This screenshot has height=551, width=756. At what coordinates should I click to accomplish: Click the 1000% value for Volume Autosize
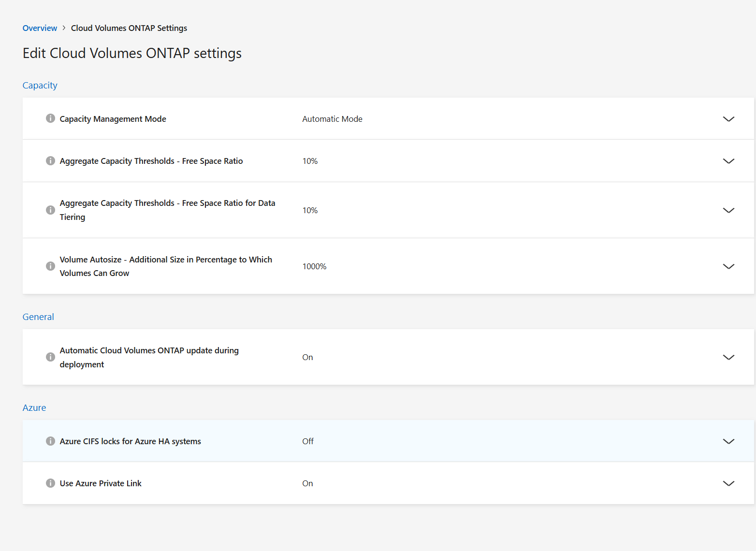314,266
